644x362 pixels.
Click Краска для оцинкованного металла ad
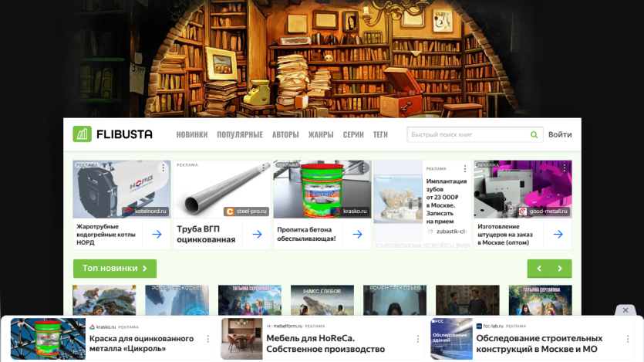tap(141, 343)
